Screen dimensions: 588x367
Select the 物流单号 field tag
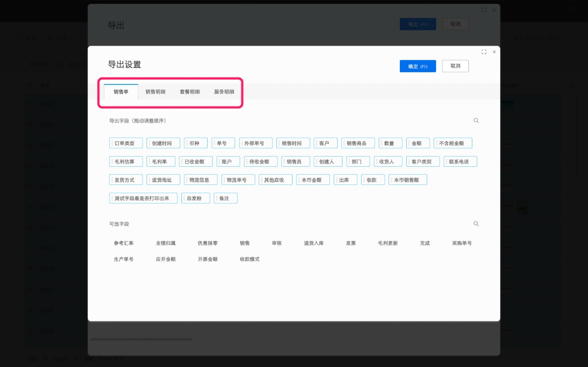tap(238, 180)
